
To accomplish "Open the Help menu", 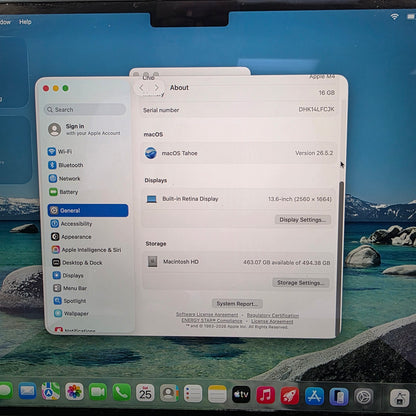I will (25, 22).
